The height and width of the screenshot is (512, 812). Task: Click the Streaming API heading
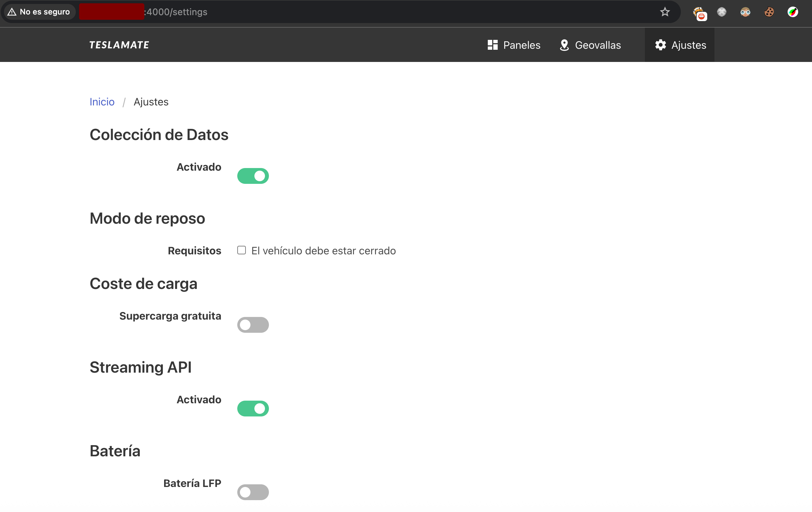click(141, 367)
